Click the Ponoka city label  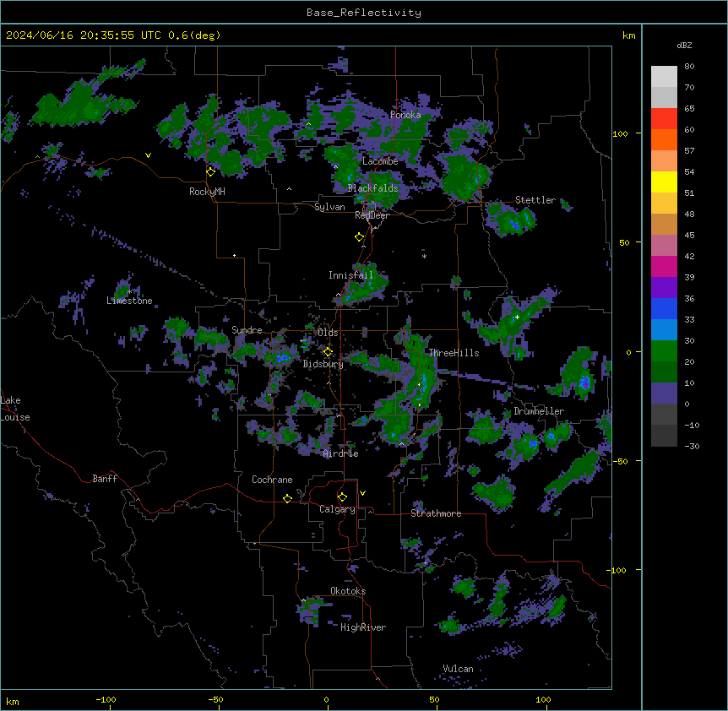tap(405, 115)
